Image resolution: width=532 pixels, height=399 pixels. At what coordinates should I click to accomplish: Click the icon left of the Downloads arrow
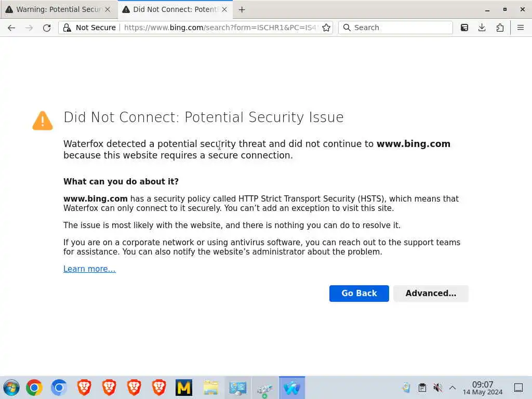[464, 28]
